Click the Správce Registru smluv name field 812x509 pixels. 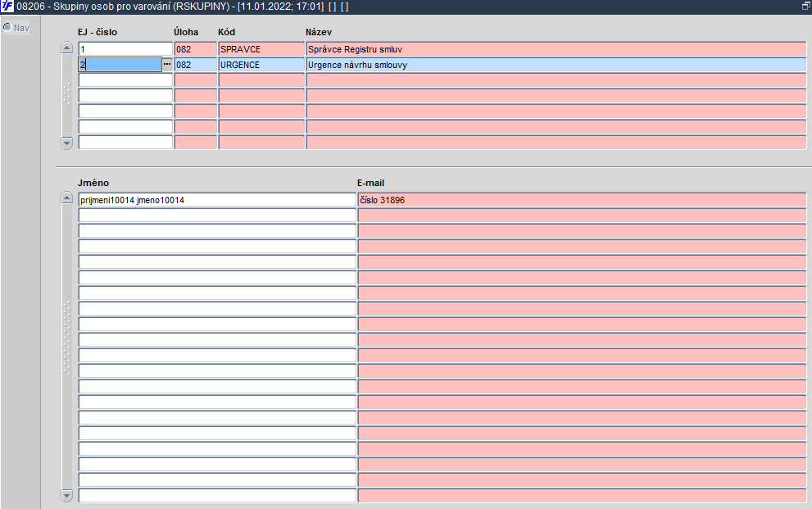(556, 49)
